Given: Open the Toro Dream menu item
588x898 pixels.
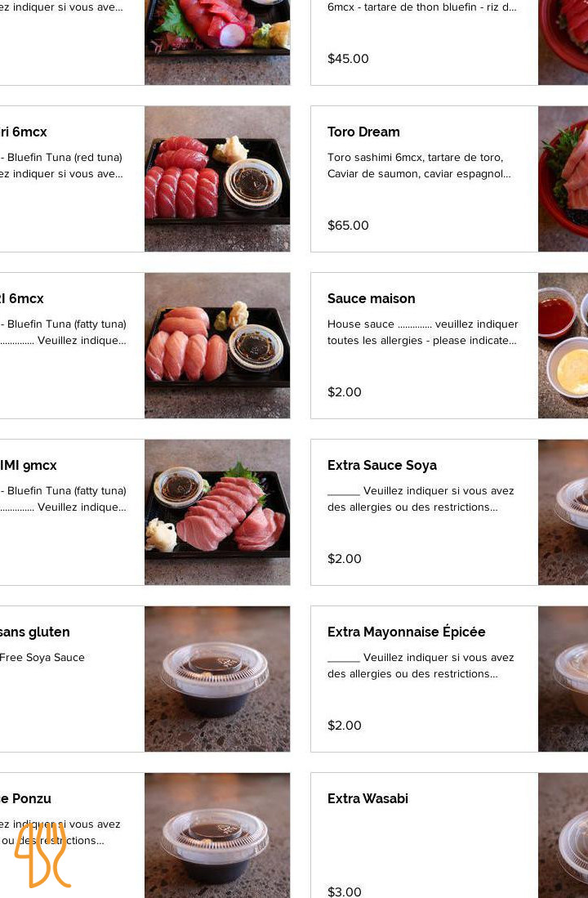Looking at the screenshot, I should tap(363, 132).
